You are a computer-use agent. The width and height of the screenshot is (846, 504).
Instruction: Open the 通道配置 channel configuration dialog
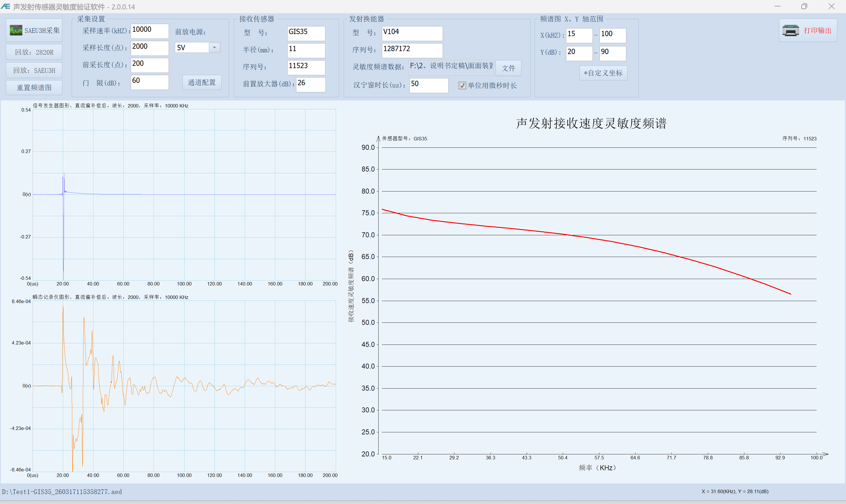[202, 82]
